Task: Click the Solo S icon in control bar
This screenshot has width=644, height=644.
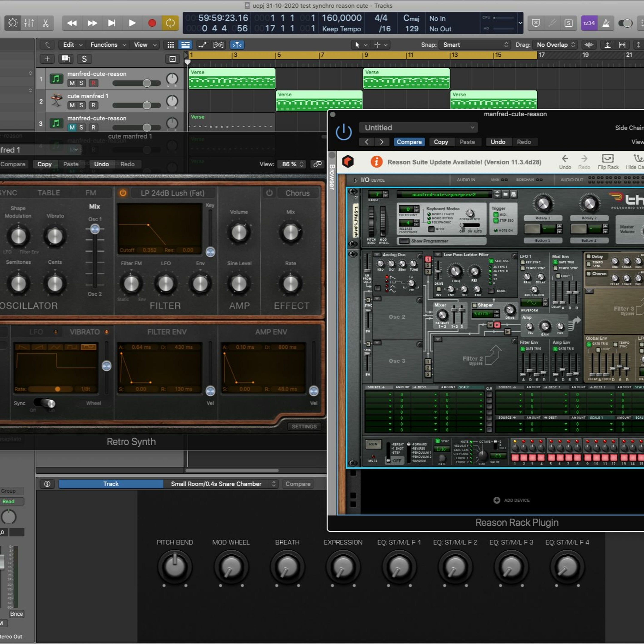Action: 569,23
